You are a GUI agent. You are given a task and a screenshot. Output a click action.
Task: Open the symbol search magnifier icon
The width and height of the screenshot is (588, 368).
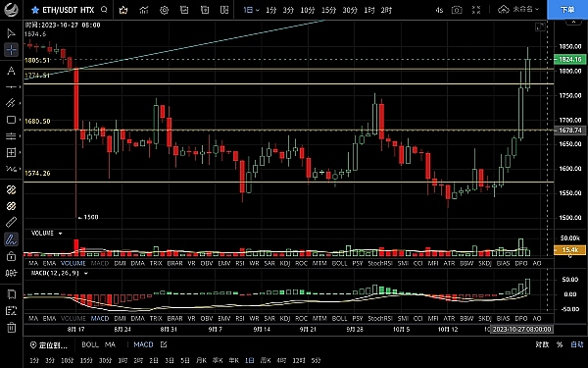[104, 10]
